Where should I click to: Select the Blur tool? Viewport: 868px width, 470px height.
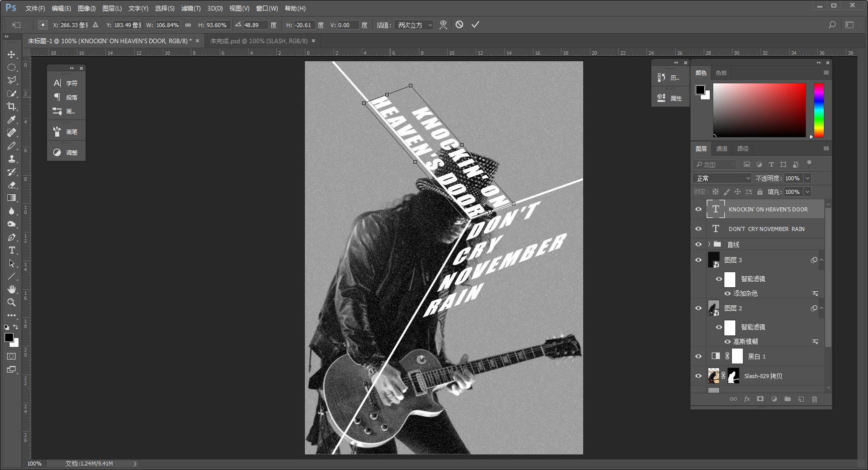12,211
